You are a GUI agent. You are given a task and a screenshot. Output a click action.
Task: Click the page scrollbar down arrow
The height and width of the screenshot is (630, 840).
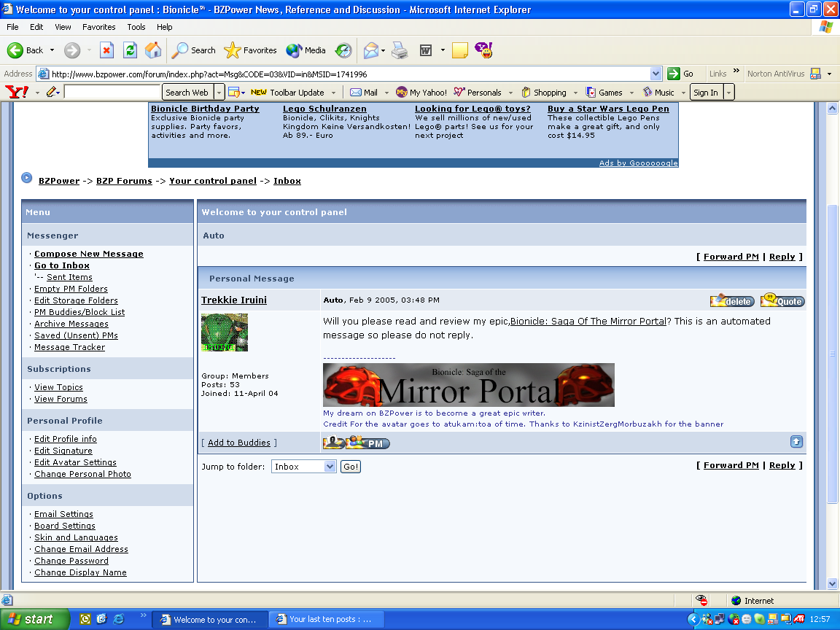[x=832, y=583]
